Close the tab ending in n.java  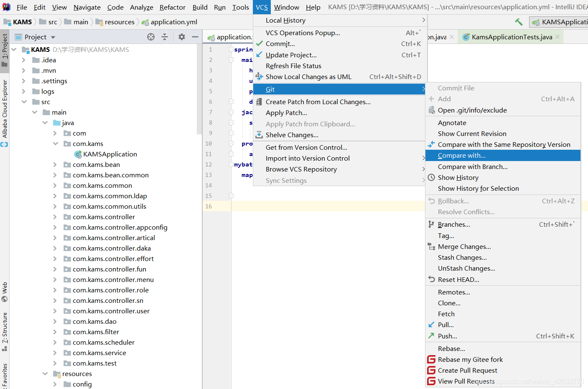pos(452,37)
